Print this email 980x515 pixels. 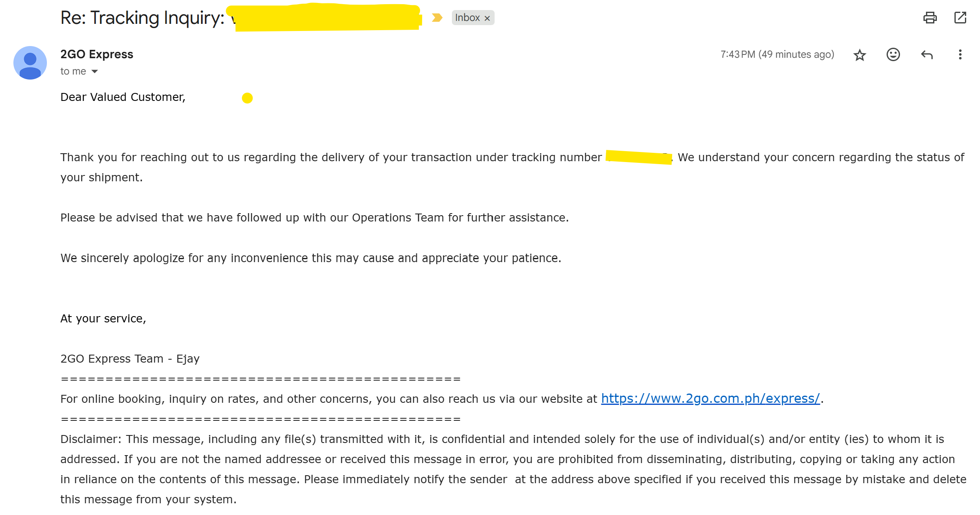pos(930,18)
